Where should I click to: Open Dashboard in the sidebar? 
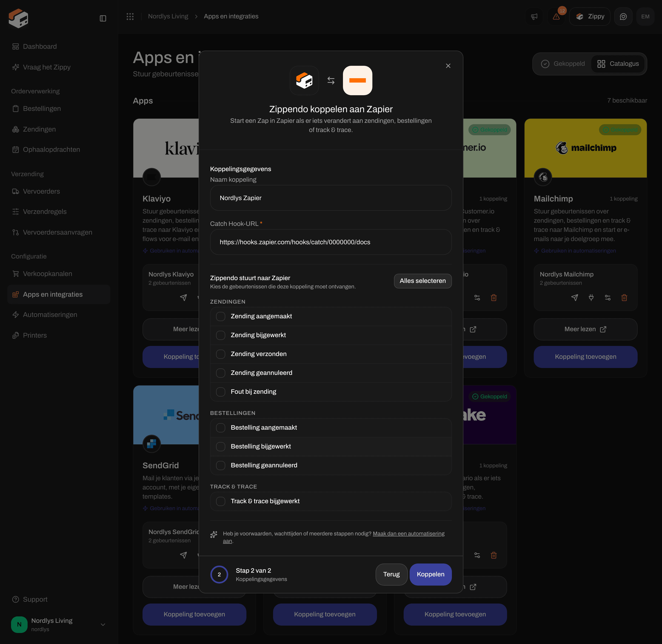[x=59, y=46]
